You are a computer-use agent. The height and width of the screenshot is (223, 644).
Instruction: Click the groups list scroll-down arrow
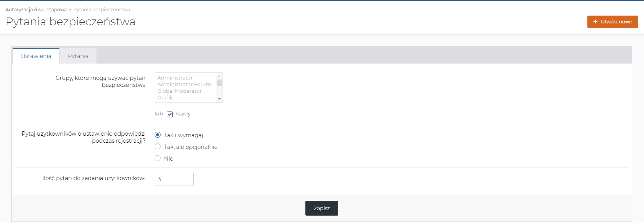pos(219,99)
